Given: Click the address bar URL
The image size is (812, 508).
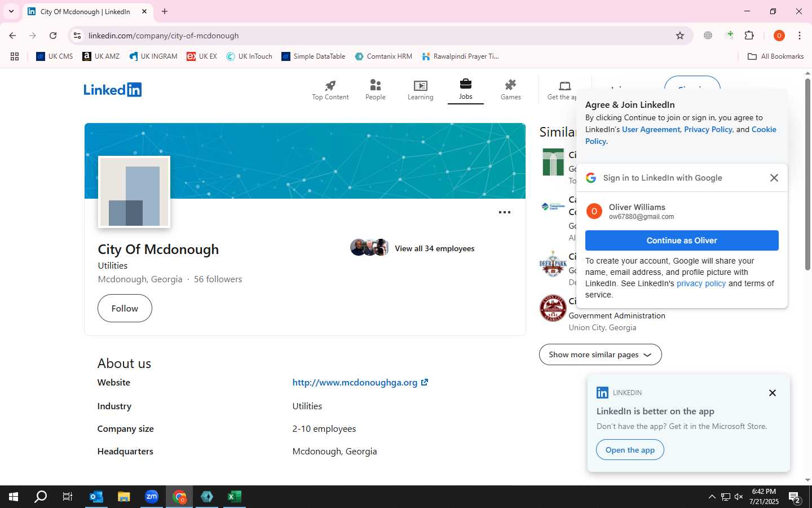Looking at the screenshot, I should (164, 36).
